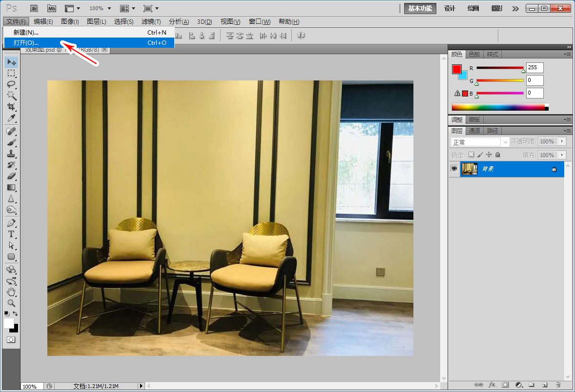Click the color spectrum ramp bar
The image size is (575, 392).
pyautogui.click(x=500, y=107)
